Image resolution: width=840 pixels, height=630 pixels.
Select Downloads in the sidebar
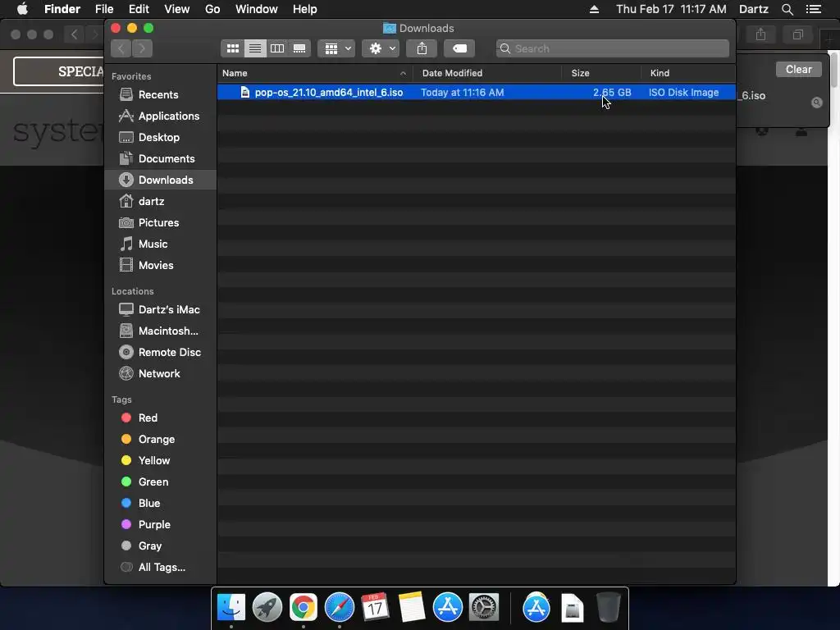[160, 180]
